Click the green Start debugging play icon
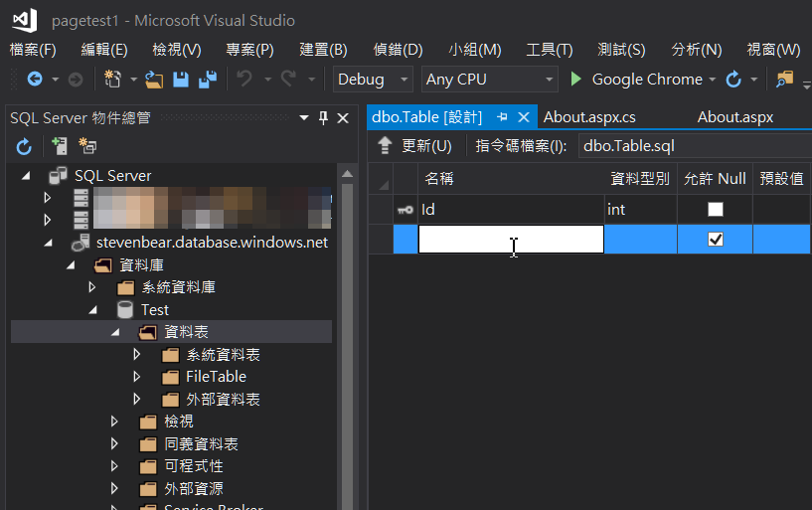 click(575, 80)
